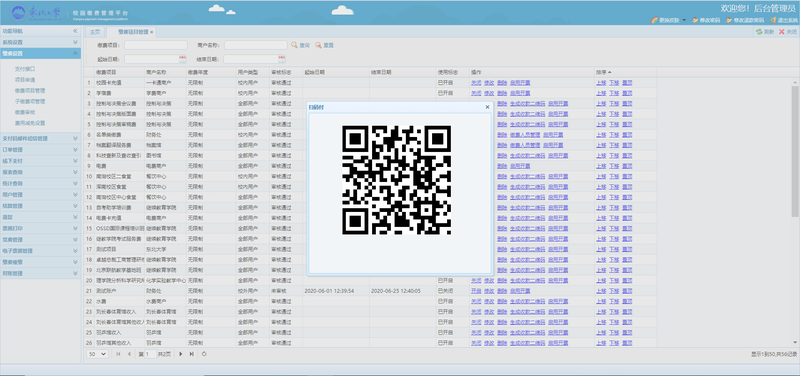Focus the page number input field

click(151, 354)
